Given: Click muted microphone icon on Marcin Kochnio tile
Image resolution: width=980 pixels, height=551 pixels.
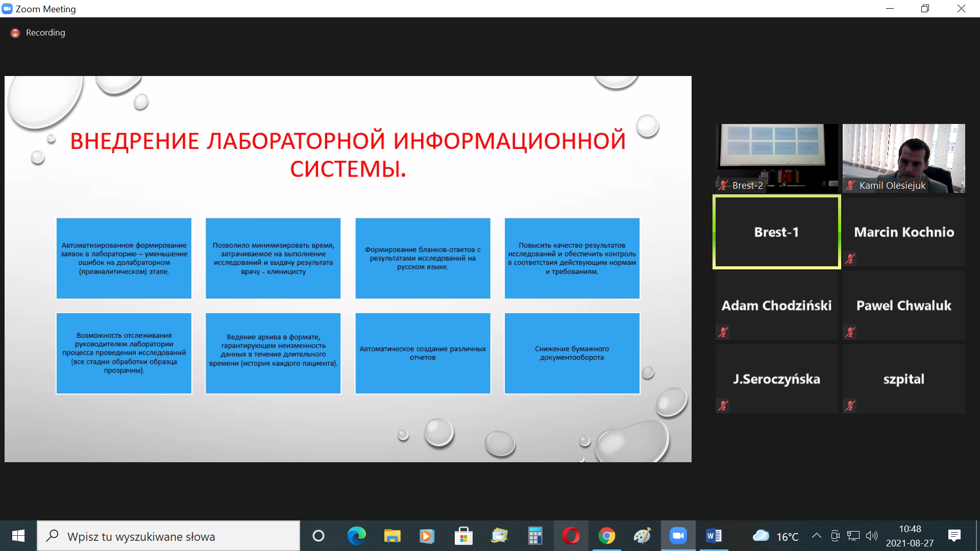Looking at the screenshot, I should click(850, 259).
